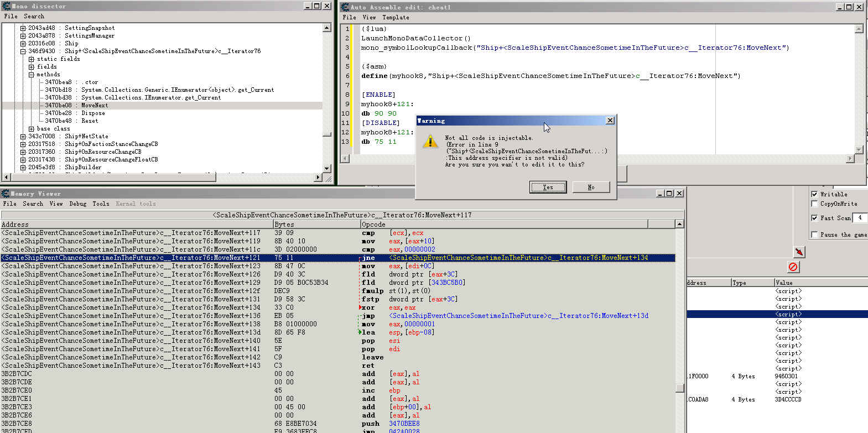Click the Mono dissector horizontal scrollbar
Viewport: 868px width, 433px height.
point(160,178)
